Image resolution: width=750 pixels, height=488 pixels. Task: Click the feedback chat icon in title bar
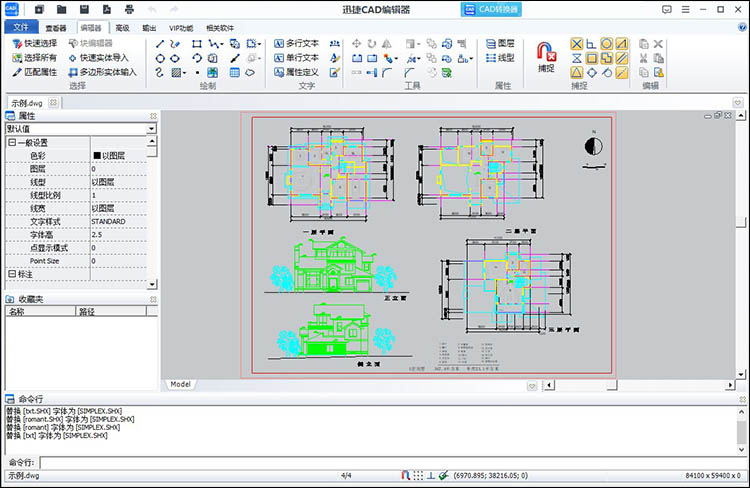click(667, 9)
